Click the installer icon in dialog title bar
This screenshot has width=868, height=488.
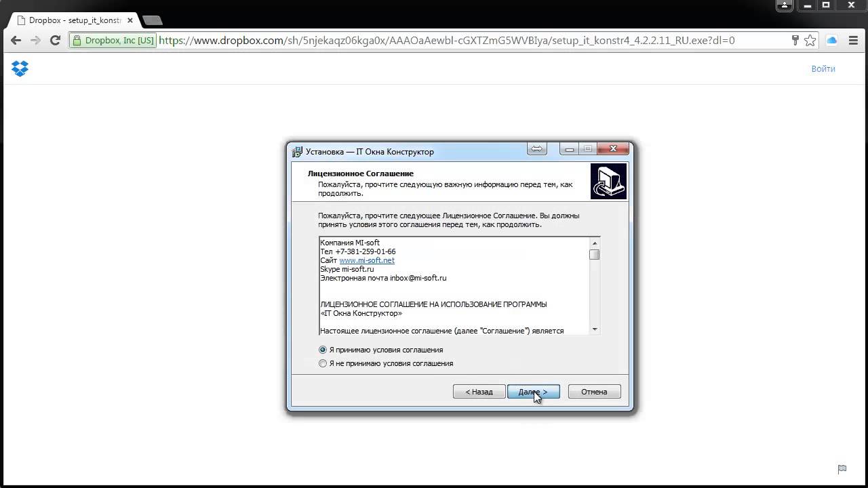[297, 151]
